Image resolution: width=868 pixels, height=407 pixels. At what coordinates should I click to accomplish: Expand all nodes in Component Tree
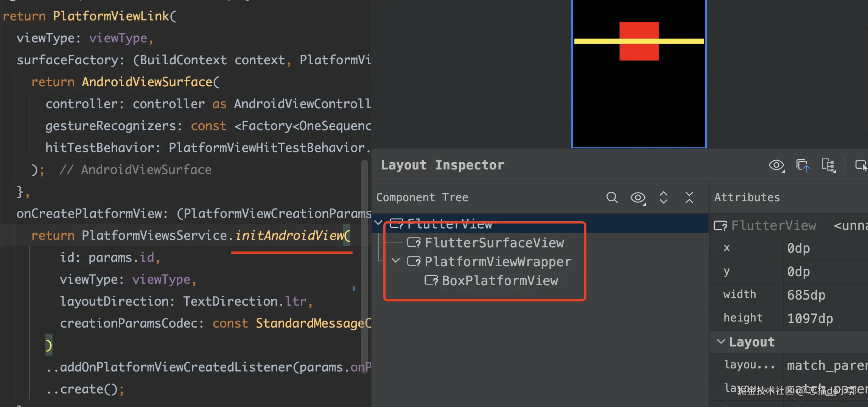point(664,197)
